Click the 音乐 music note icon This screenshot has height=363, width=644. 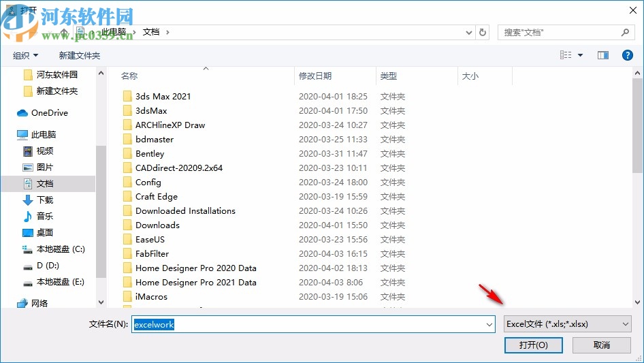27,216
